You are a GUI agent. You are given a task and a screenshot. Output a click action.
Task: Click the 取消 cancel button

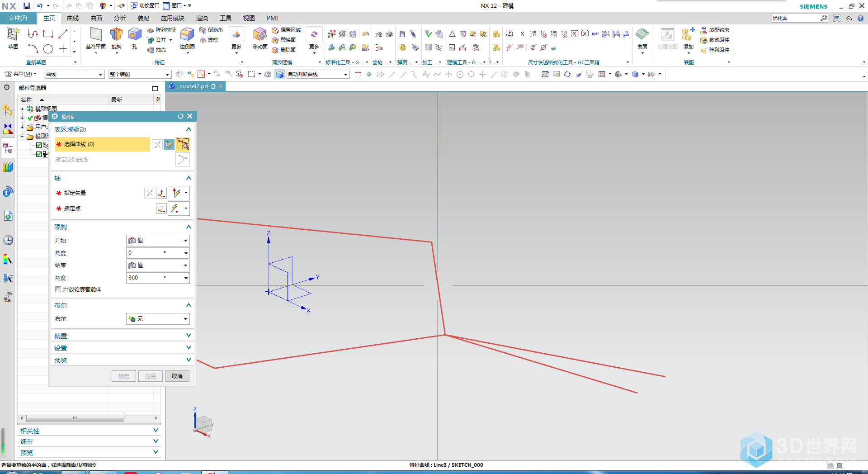(x=177, y=376)
